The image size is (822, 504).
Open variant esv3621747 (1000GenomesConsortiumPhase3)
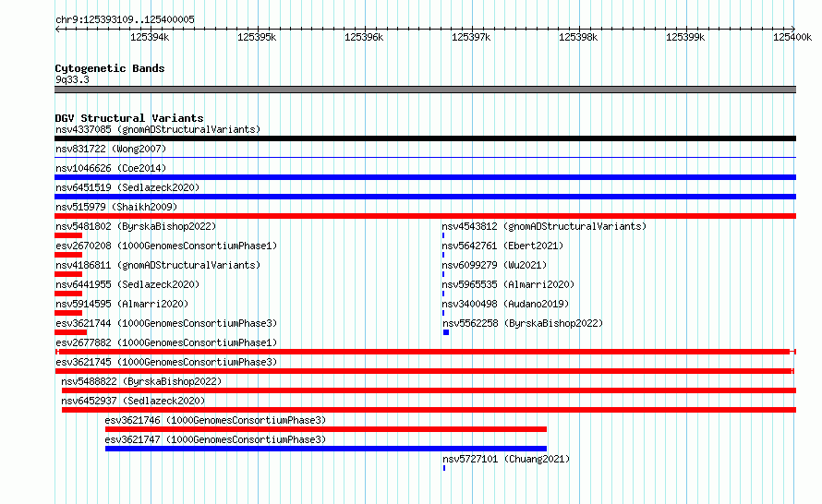coord(215,439)
